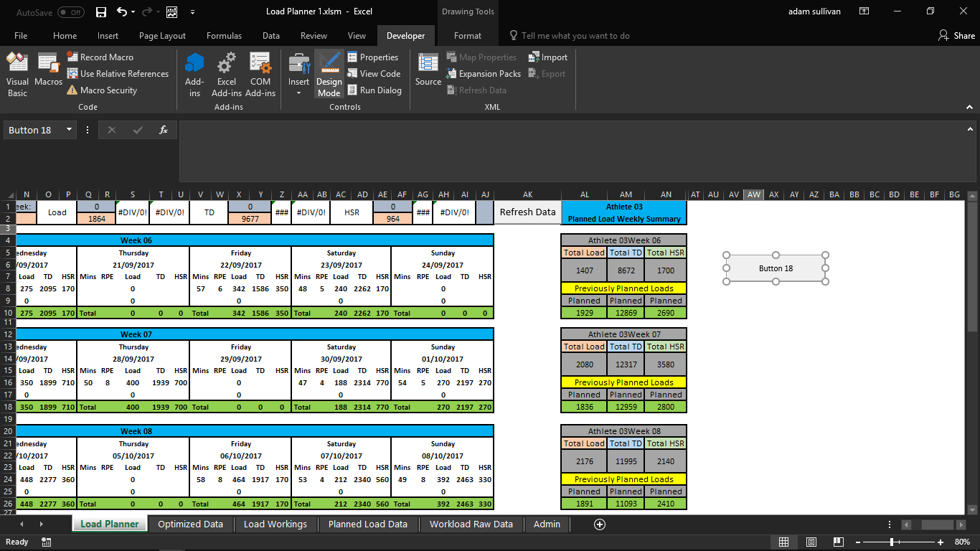Image resolution: width=980 pixels, height=551 pixels.
Task: Click the new sheet plus button
Action: click(600, 524)
